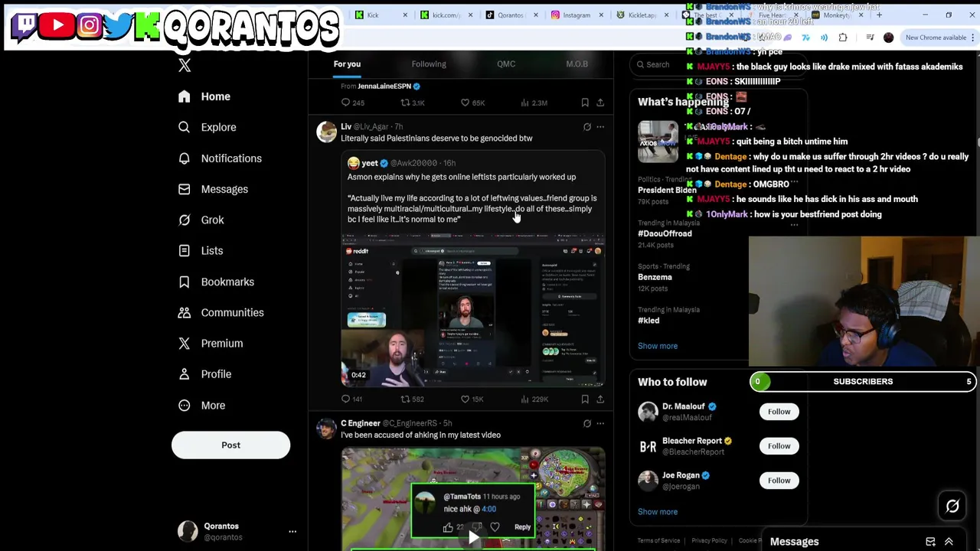
Task: Open Messages envelope in sidebar
Action: click(x=212, y=189)
